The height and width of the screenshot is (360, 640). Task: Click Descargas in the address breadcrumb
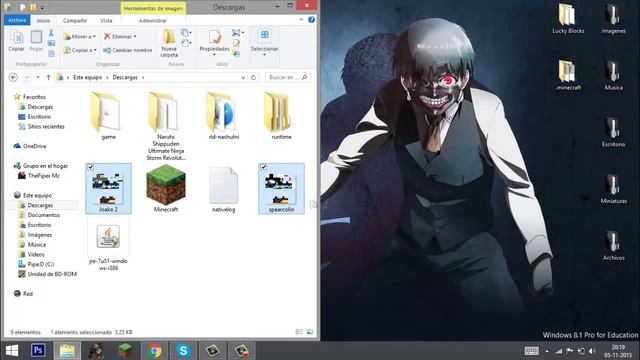pos(125,77)
